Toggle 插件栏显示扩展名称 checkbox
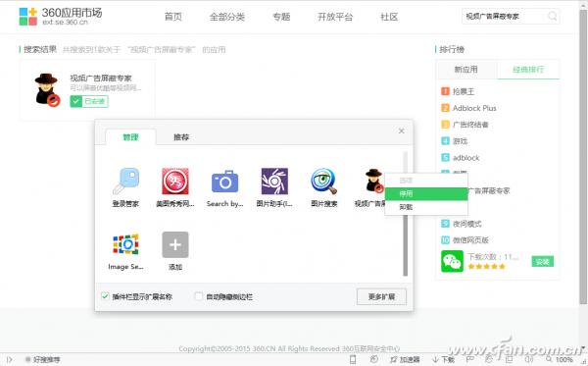The image size is (588, 366). [x=105, y=296]
